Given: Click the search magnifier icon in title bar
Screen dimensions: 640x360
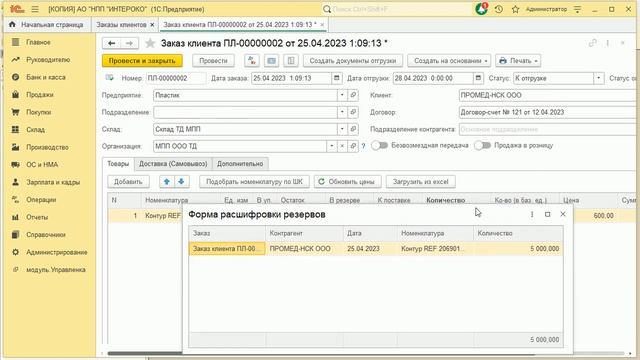Looking at the screenshot, I should coord(327,9).
